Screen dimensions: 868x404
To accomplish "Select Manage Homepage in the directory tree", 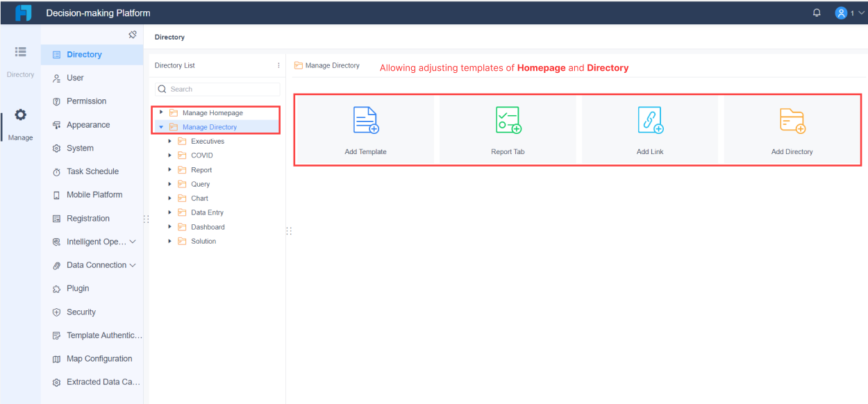I will tap(212, 112).
